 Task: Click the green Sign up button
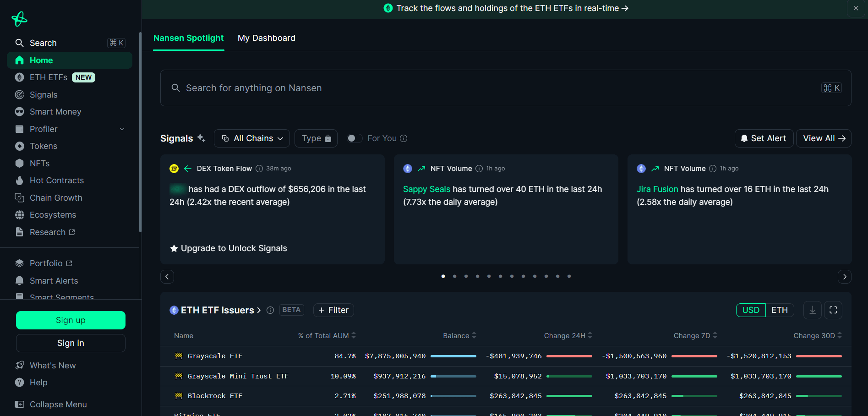pyautogui.click(x=71, y=320)
